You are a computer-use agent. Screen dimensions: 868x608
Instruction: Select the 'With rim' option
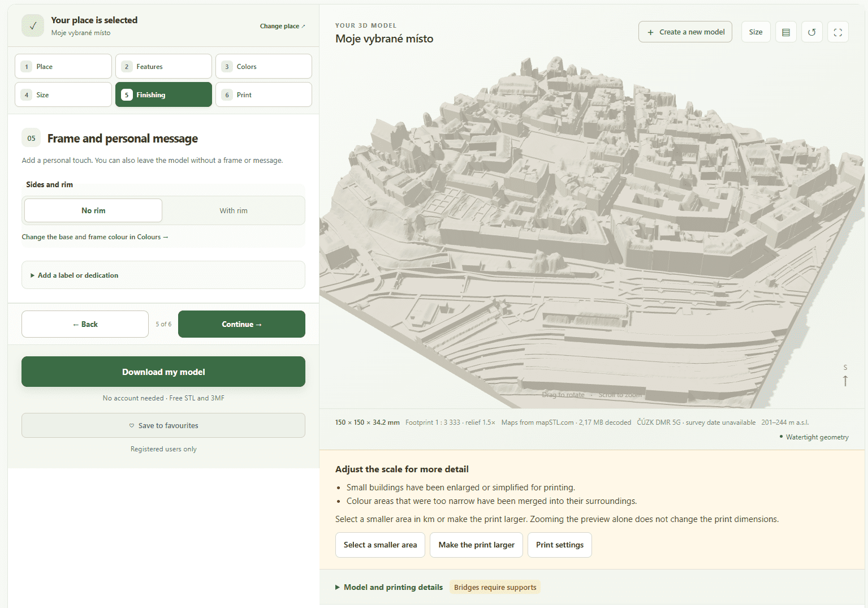click(234, 210)
